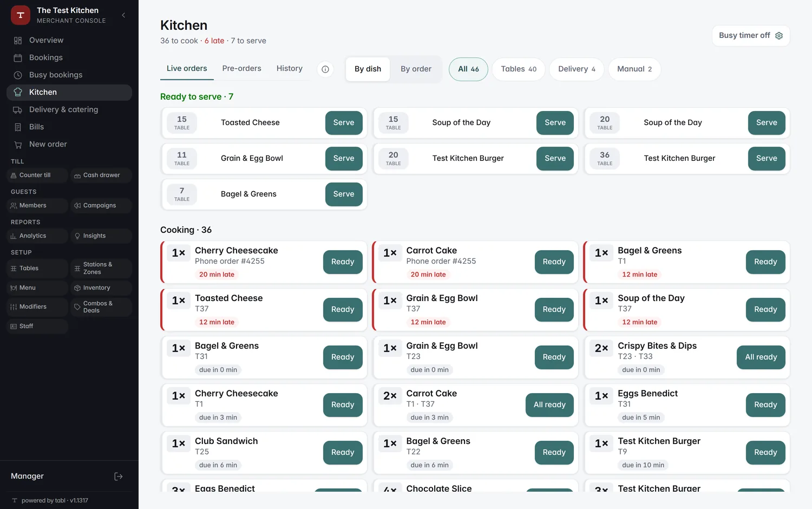812x509 pixels.
Task: Serve Grain & Egg Bowl table 11
Action: 344,159
